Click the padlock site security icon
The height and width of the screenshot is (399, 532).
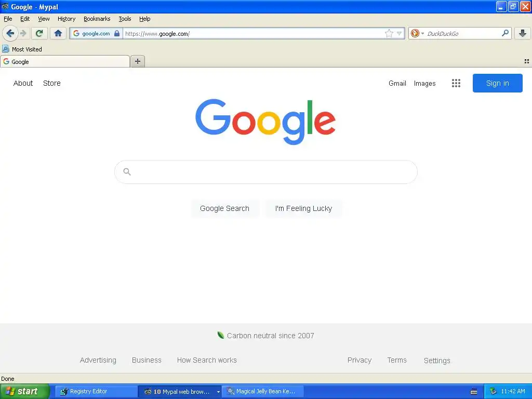(117, 33)
